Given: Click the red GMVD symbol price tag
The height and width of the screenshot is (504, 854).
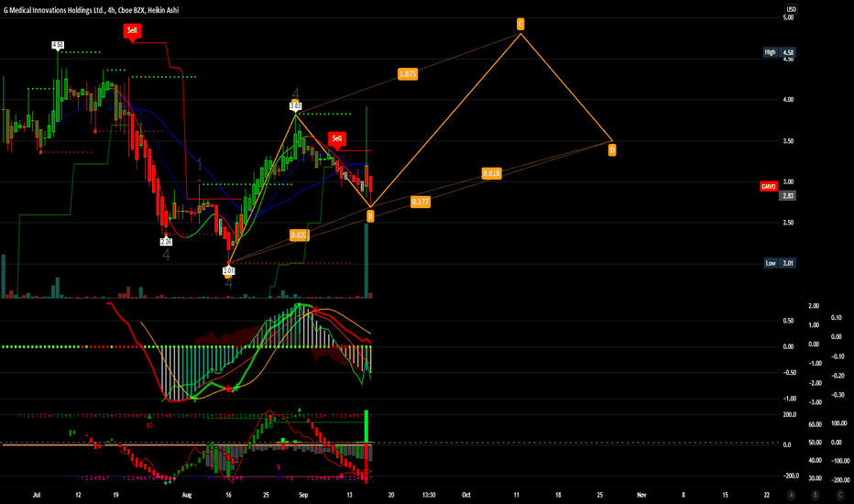Looking at the screenshot, I should (x=769, y=187).
